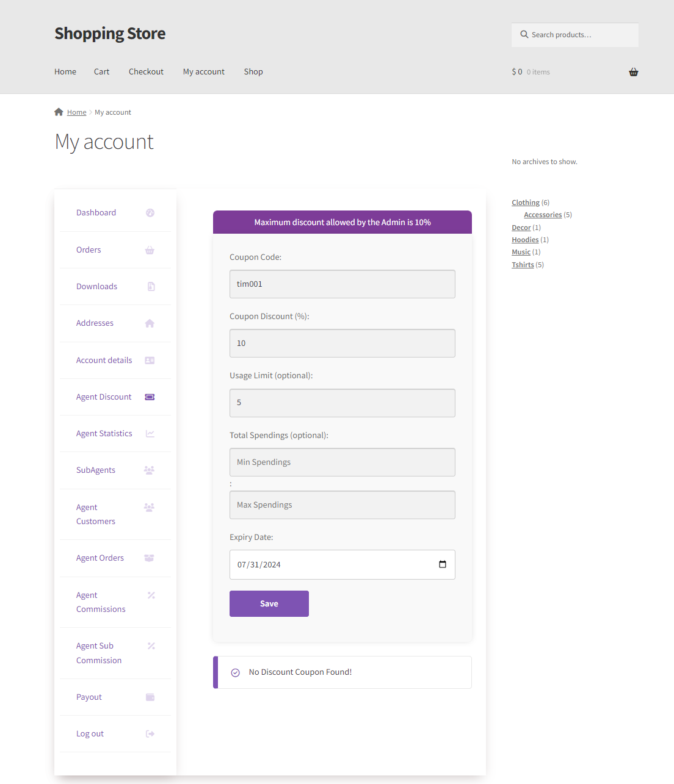The width and height of the screenshot is (674, 784).
Task: Click the Log out arrow icon
Action: [x=150, y=734]
